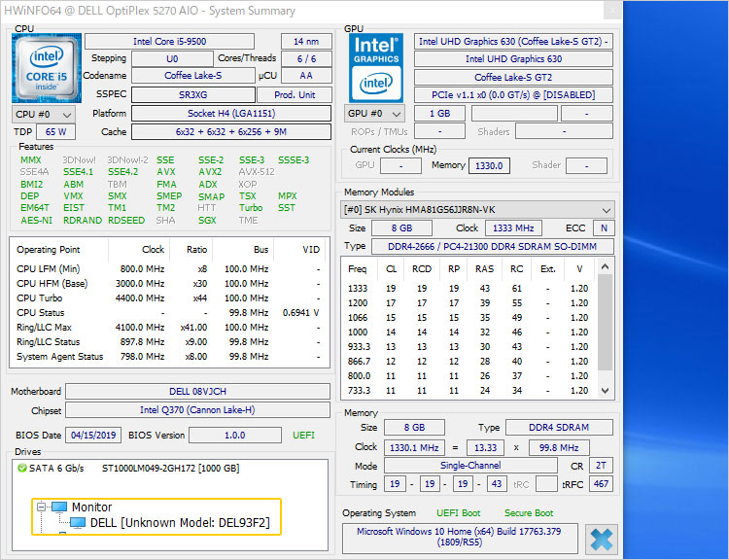Click the memory timings scrollbar thumb

[605, 322]
